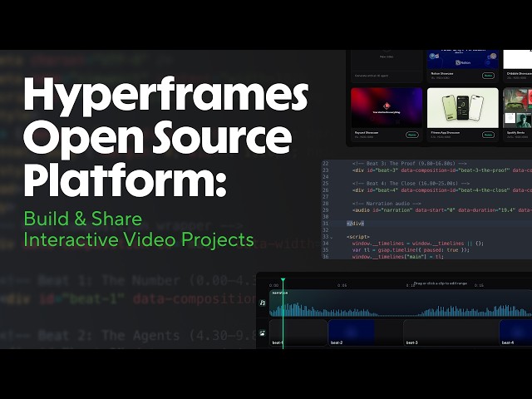Select the beat-4 clip in the timeline
The height and width of the screenshot is (399, 532).
click(x=515, y=332)
